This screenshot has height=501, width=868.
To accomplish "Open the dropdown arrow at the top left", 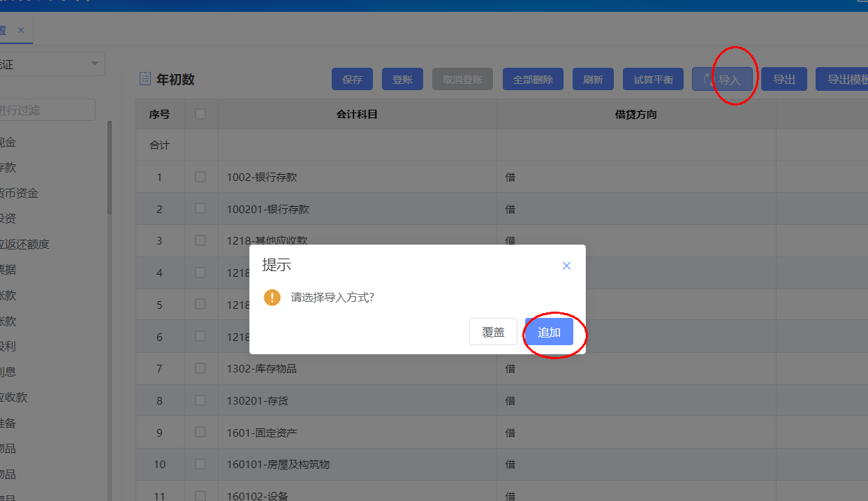I will [x=95, y=64].
